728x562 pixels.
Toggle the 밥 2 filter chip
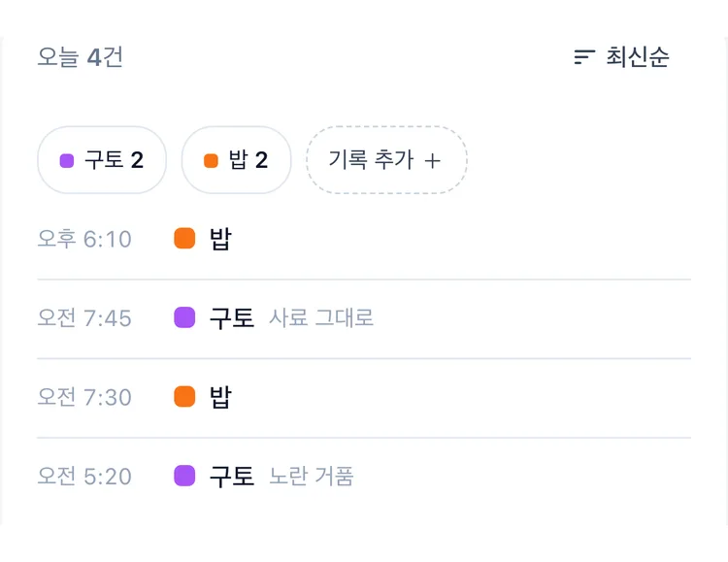236,160
